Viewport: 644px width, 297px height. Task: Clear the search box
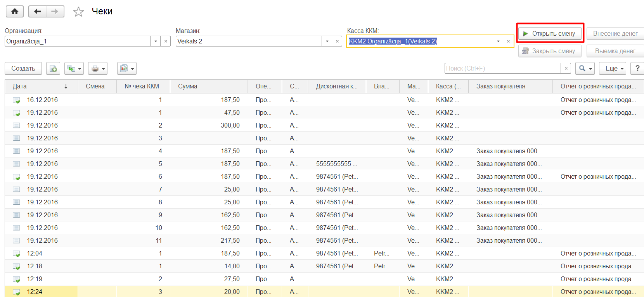point(566,69)
